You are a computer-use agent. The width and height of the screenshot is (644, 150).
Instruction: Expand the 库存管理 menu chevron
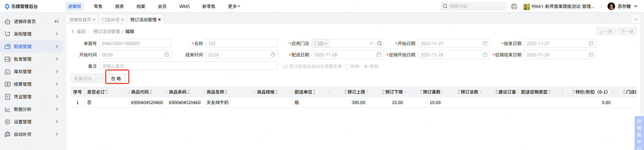57,71
